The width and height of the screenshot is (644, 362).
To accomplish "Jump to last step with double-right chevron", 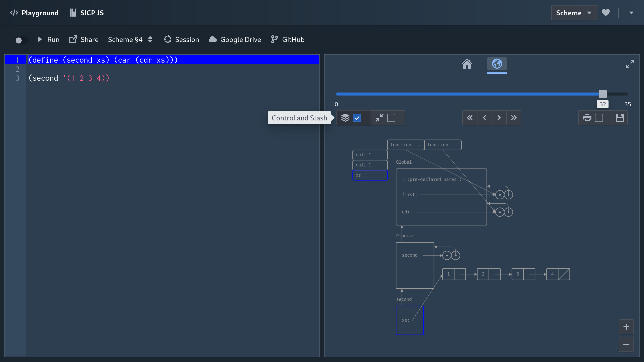I will coord(514,118).
